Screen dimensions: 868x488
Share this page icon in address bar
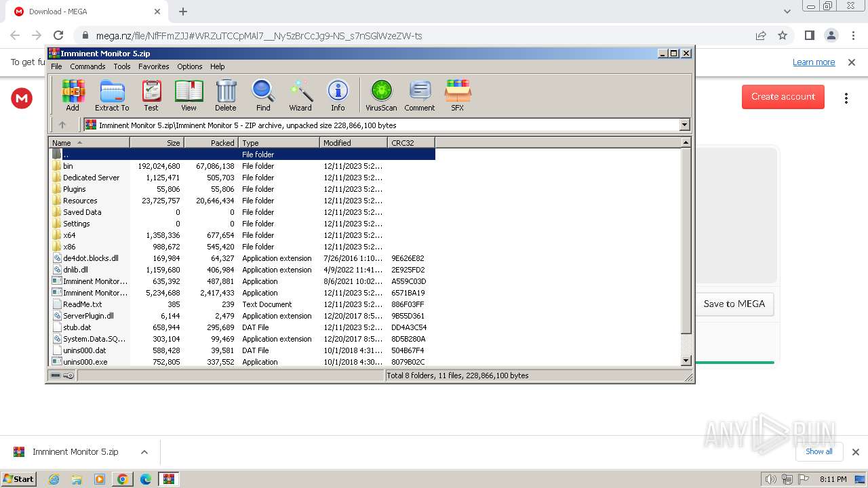tap(761, 35)
